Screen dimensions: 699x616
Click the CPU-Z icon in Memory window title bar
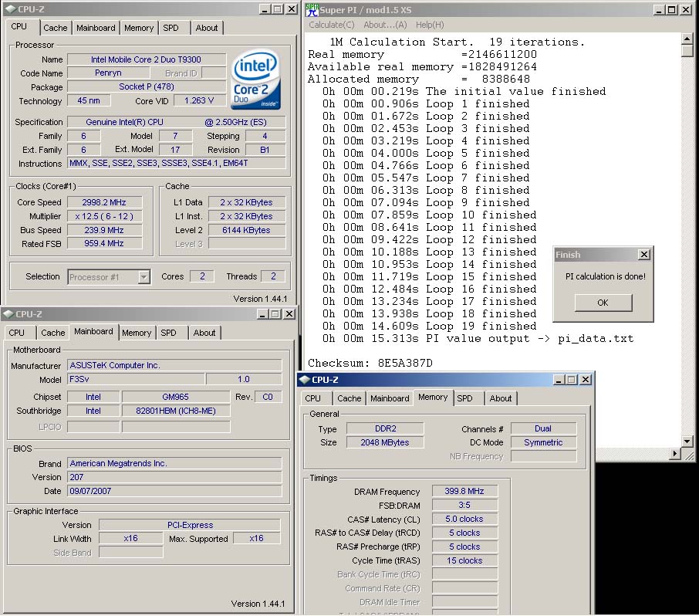pyautogui.click(x=305, y=380)
